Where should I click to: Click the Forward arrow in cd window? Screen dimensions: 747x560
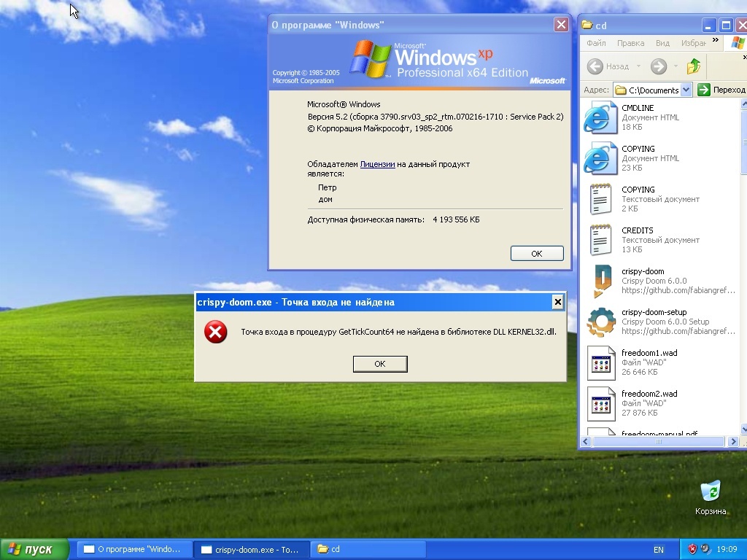click(x=659, y=66)
